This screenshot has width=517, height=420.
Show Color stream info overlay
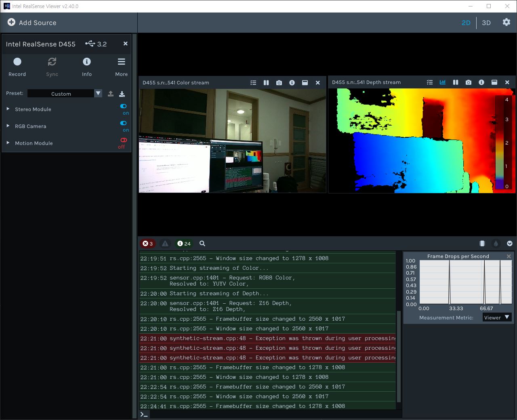(292, 82)
